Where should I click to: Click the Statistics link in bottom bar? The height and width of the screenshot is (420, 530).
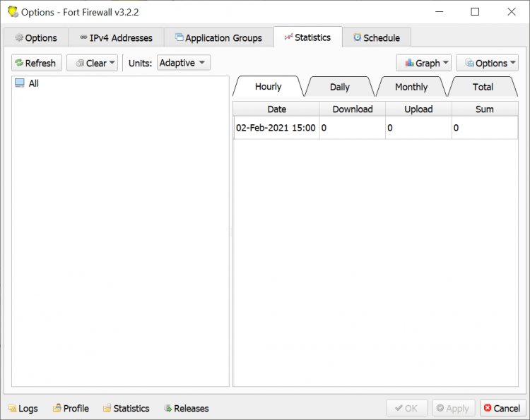(126, 408)
